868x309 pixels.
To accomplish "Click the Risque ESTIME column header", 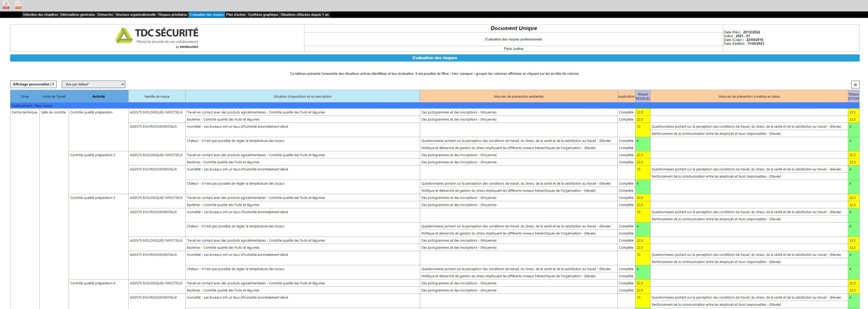I will [854, 97].
